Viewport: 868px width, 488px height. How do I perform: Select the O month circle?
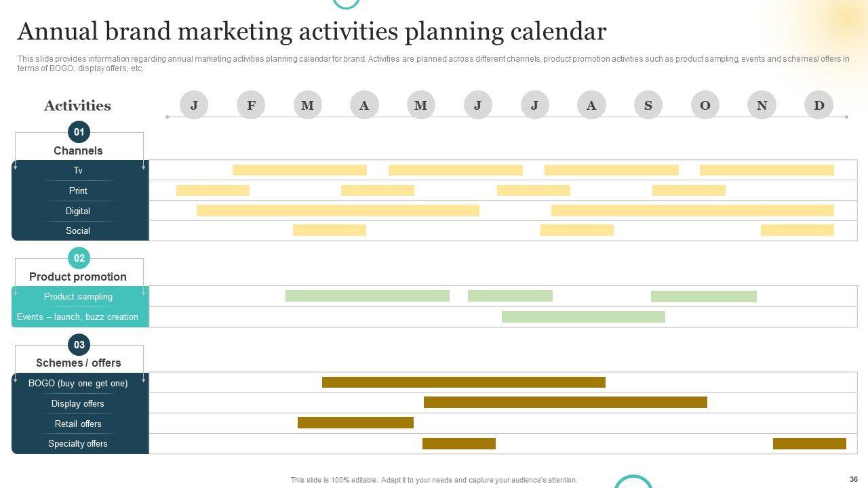coord(705,105)
